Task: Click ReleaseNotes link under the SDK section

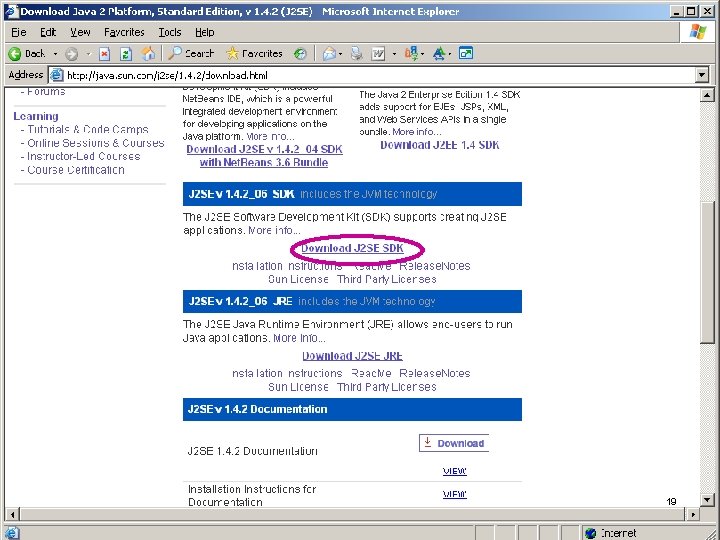Action: (x=434, y=266)
